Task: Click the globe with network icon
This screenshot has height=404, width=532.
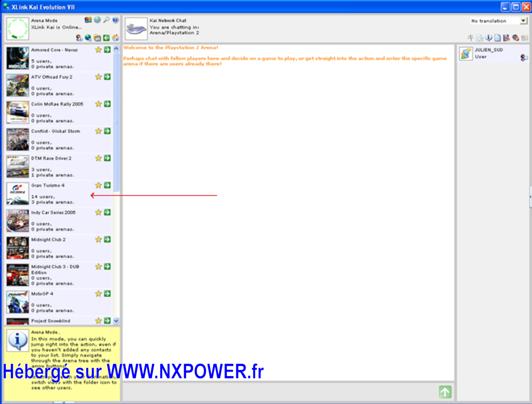Action: (x=88, y=38)
